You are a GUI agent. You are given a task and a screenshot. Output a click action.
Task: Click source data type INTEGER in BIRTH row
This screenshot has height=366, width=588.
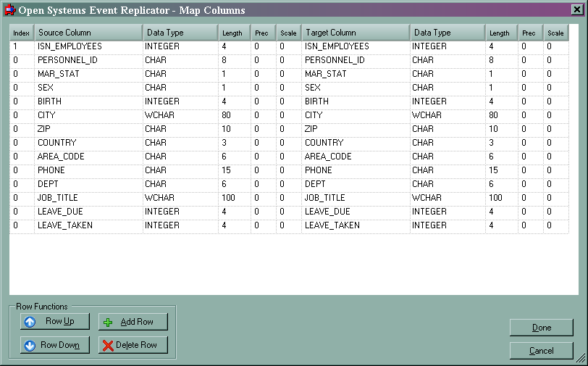pos(180,101)
